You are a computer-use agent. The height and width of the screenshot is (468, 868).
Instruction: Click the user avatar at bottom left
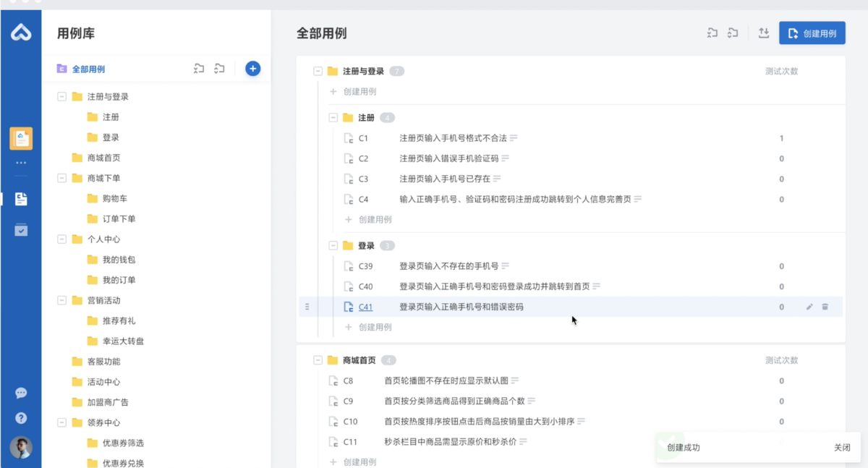click(21, 447)
